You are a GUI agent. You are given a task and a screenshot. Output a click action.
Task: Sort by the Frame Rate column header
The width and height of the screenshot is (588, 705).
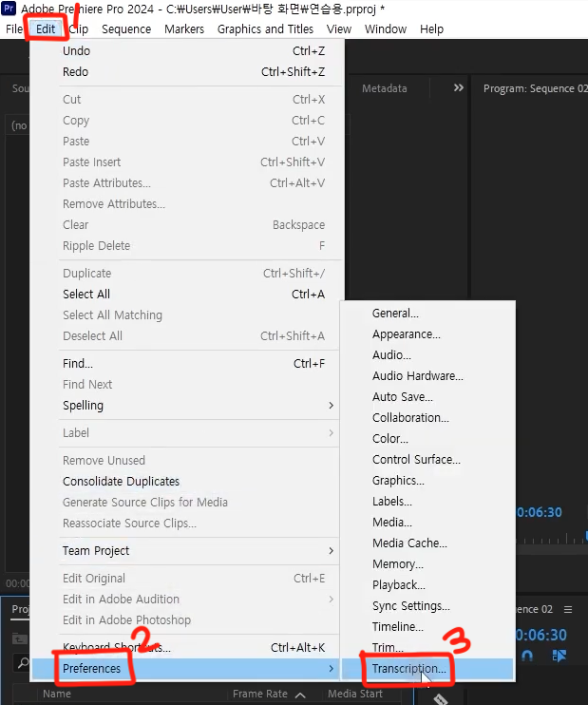(260, 694)
